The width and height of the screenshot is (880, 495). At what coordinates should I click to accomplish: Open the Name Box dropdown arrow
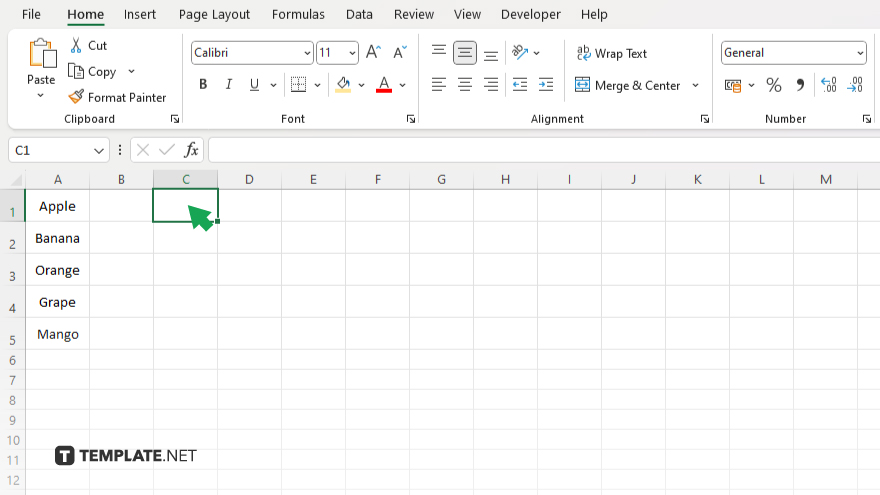point(99,150)
